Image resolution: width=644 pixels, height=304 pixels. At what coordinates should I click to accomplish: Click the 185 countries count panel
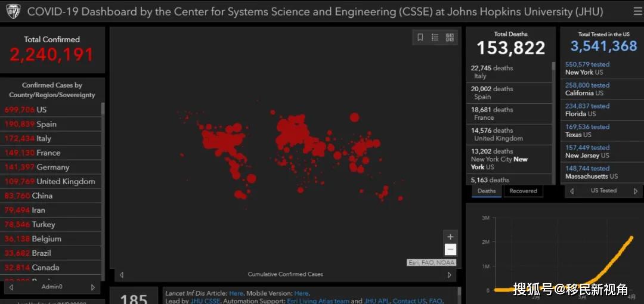tap(134, 297)
